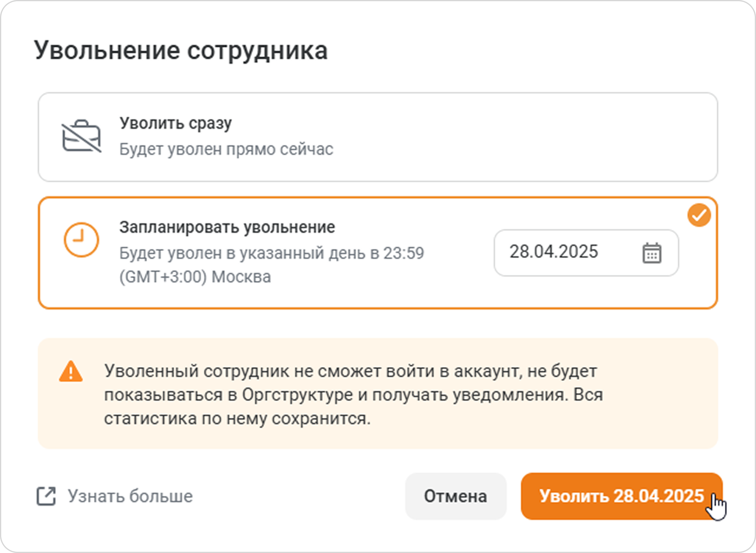Image resolution: width=756 pixels, height=553 pixels.
Task: Click the "Отмена" button
Action: point(455,496)
